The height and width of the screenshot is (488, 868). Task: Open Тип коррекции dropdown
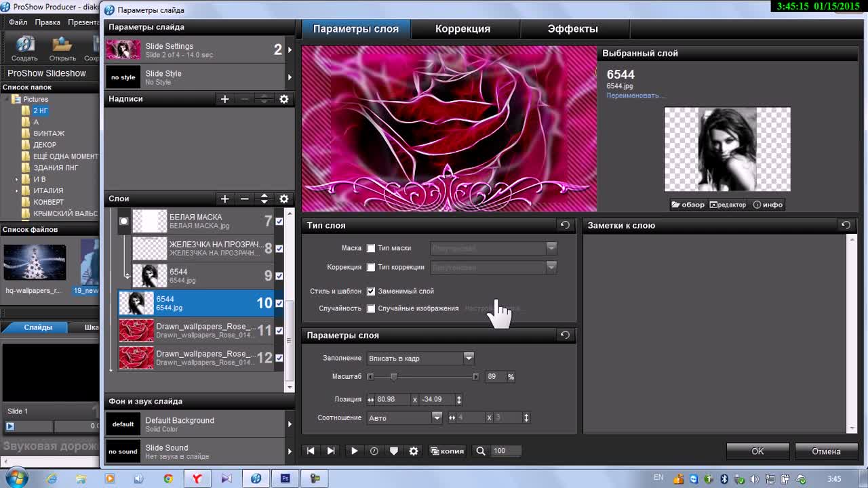pyautogui.click(x=494, y=267)
